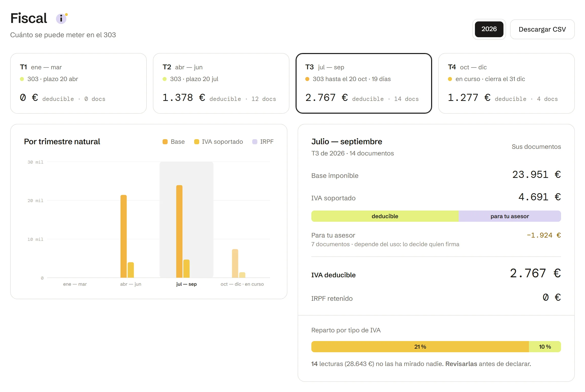Click the 23.951 € base imponible value

pos(537,175)
